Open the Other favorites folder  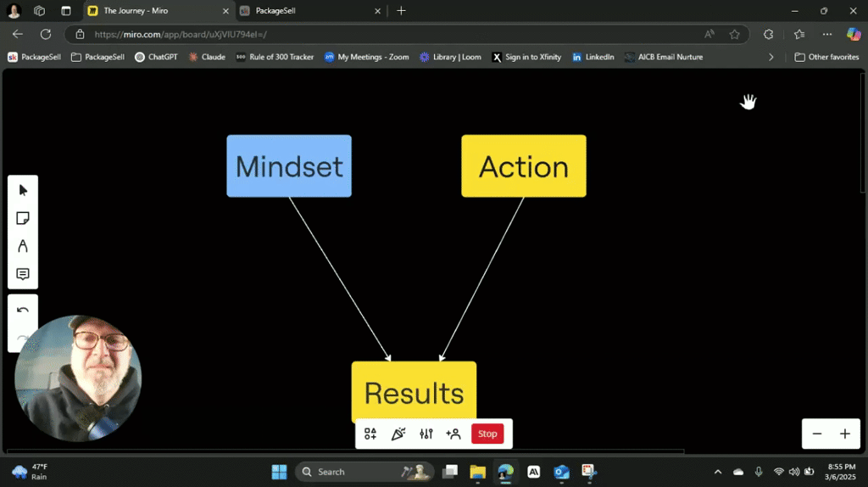click(x=827, y=57)
